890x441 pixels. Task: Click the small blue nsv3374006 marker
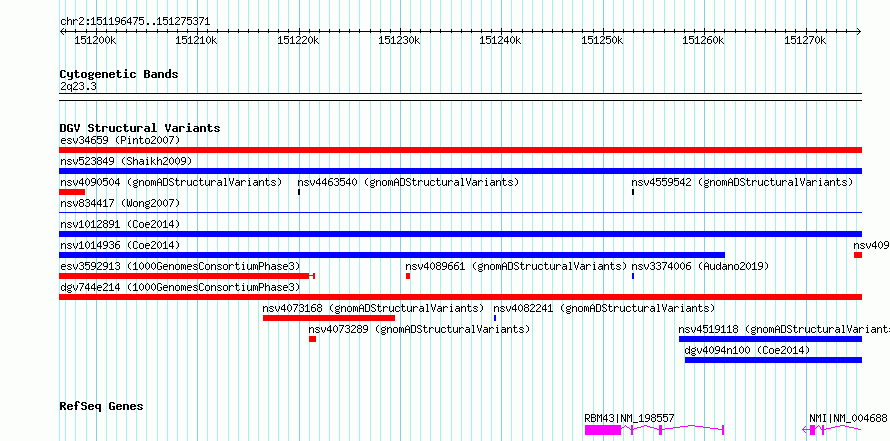coord(633,276)
